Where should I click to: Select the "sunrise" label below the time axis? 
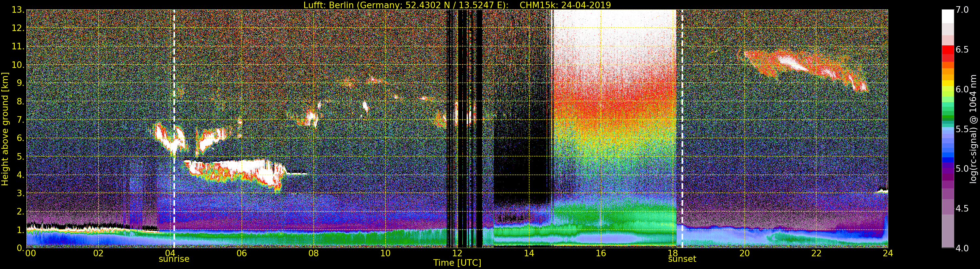[x=174, y=259]
